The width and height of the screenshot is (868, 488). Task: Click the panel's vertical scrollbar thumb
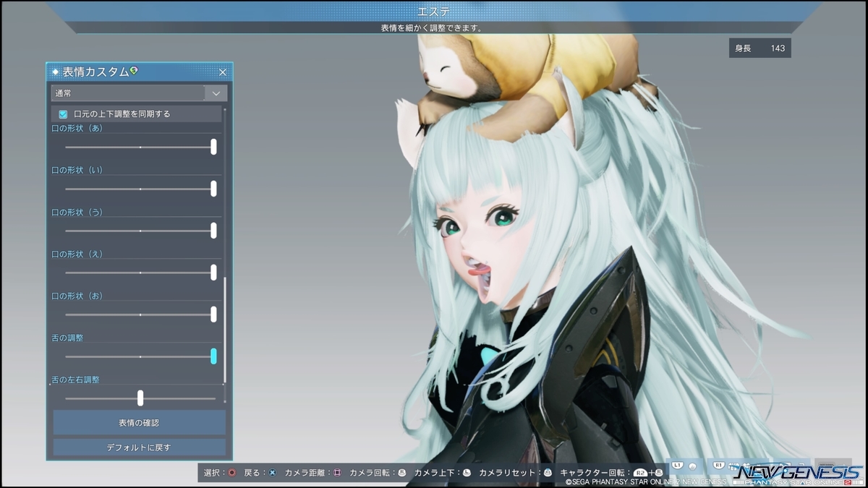click(x=225, y=330)
